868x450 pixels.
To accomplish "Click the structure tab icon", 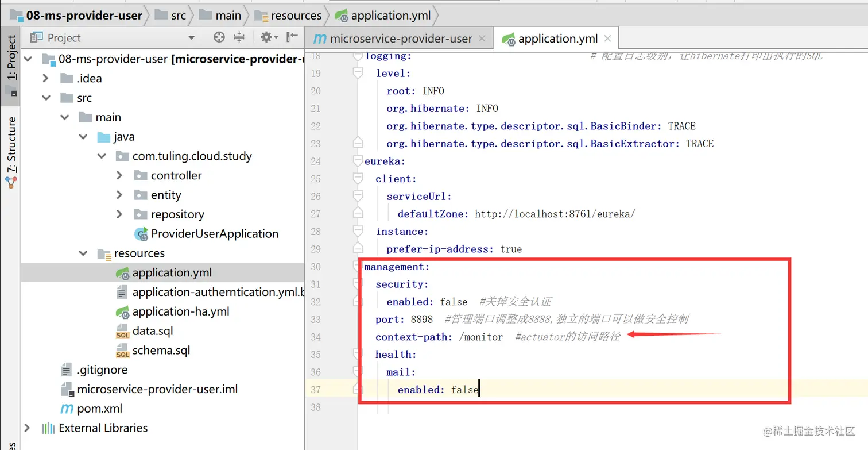I will pyautogui.click(x=11, y=183).
